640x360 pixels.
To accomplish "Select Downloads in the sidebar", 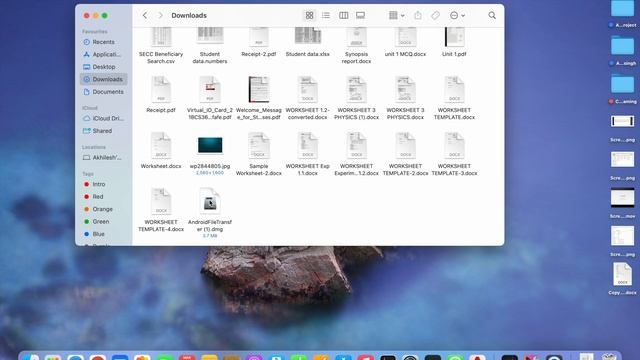I will [104, 79].
